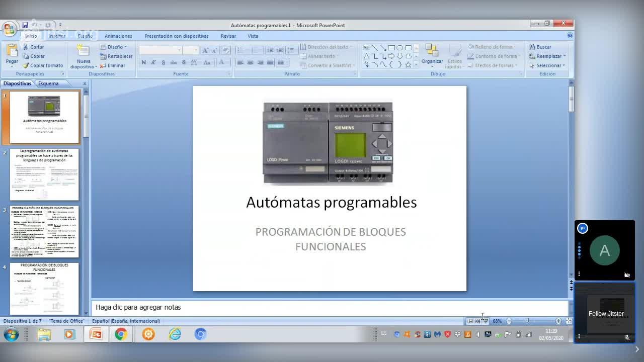Open Portapapeles clipboard pane launcher
Image resolution: width=644 pixels, height=362 pixels.
(63, 74)
